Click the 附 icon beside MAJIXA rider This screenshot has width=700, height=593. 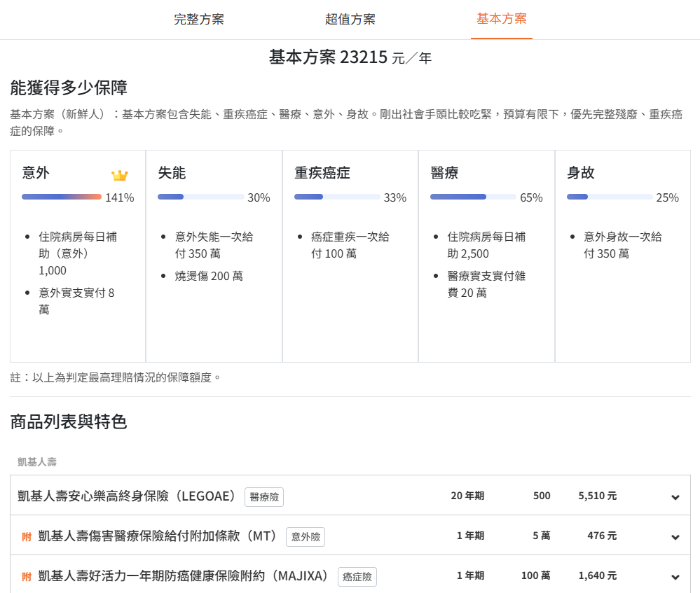click(27, 577)
